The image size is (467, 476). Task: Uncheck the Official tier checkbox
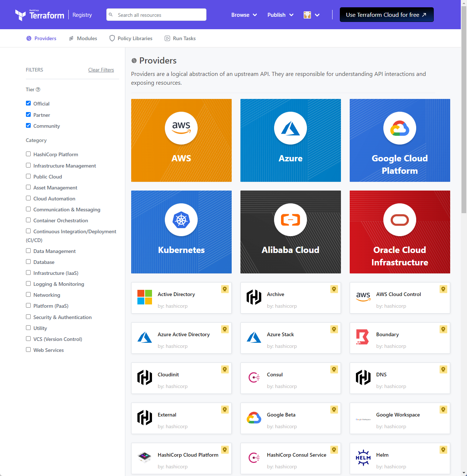pyautogui.click(x=29, y=103)
